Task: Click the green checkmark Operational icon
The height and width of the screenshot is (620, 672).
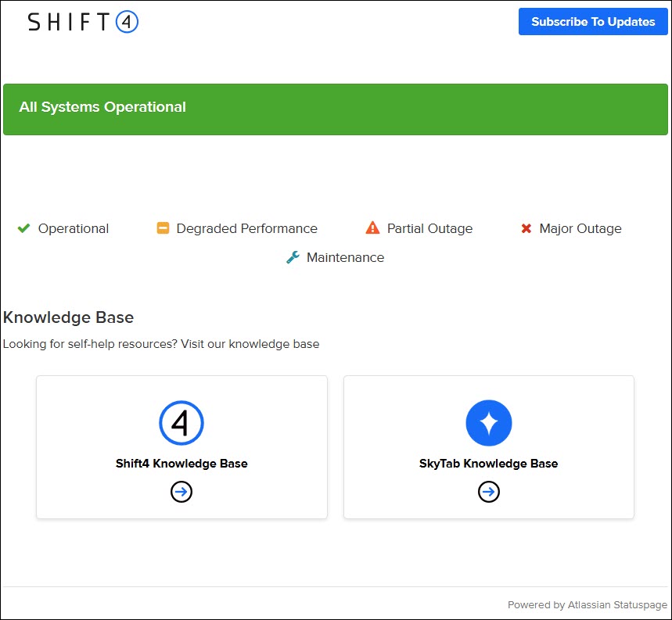Action: pos(23,228)
